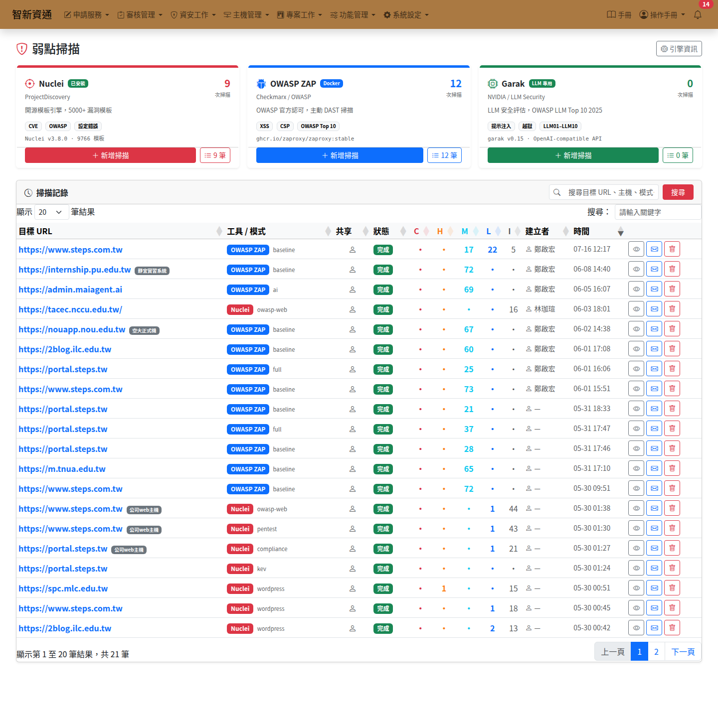This screenshot has width=718, height=728.
Task: View details of the 06-01 15:51 scan
Action: tap(636, 389)
